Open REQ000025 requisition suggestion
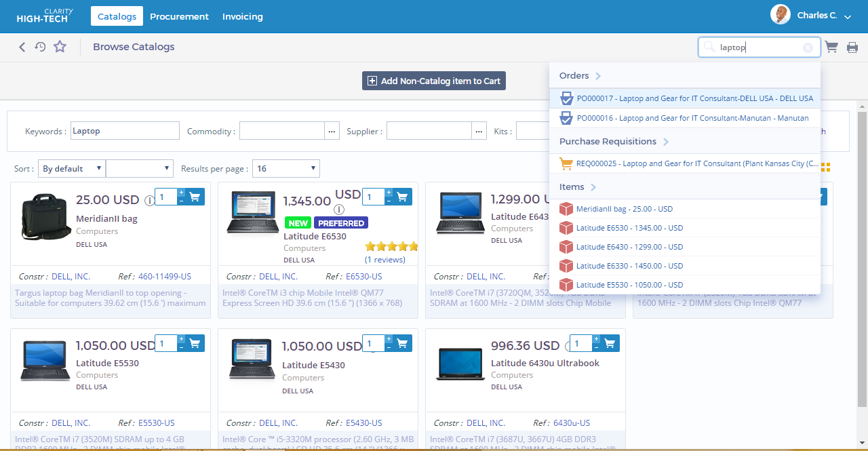Viewport: 868px width, 451px height. (685, 163)
